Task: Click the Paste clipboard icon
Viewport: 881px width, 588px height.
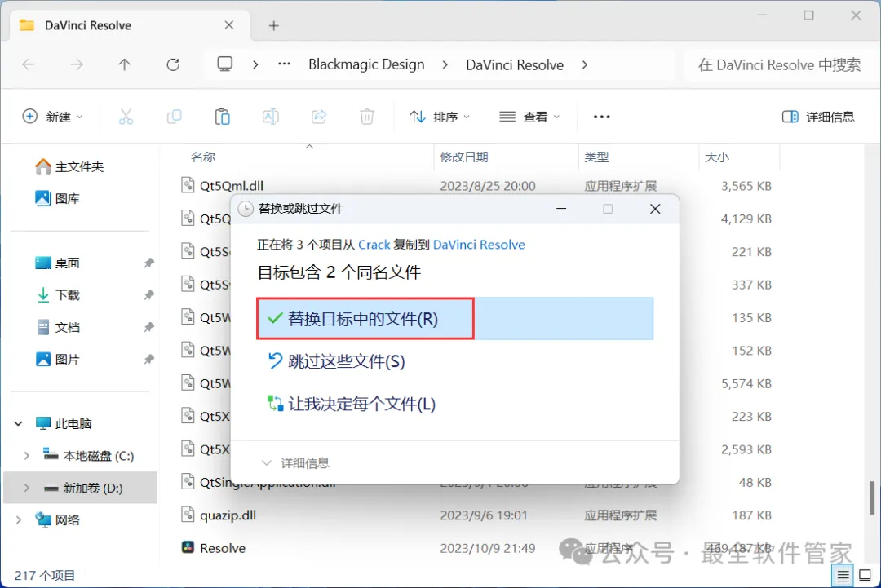Action: (223, 117)
